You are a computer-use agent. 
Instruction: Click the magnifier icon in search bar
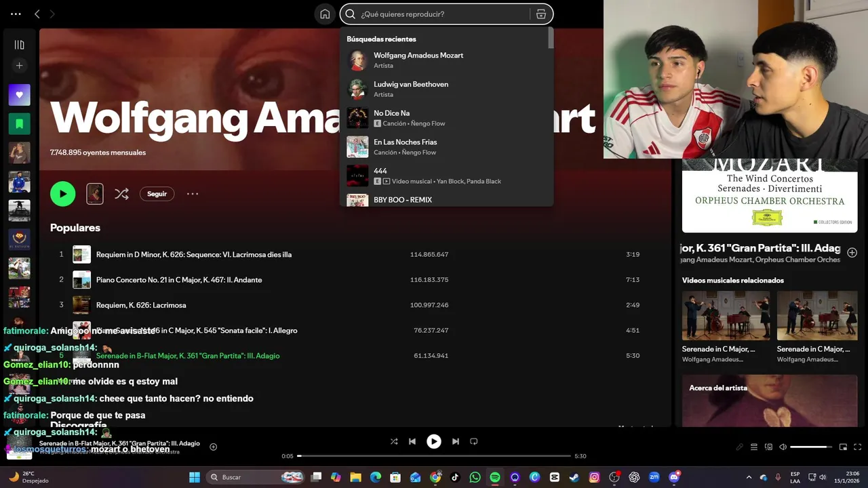350,14
